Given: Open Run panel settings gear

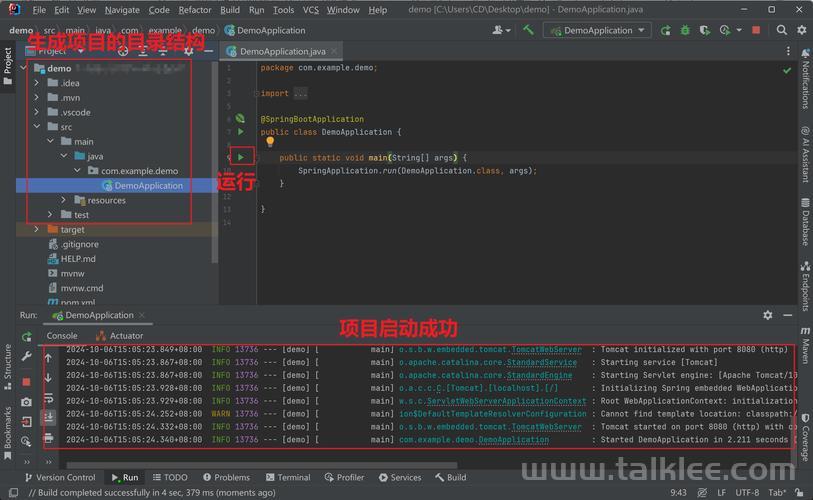Looking at the screenshot, I should point(768,315).
